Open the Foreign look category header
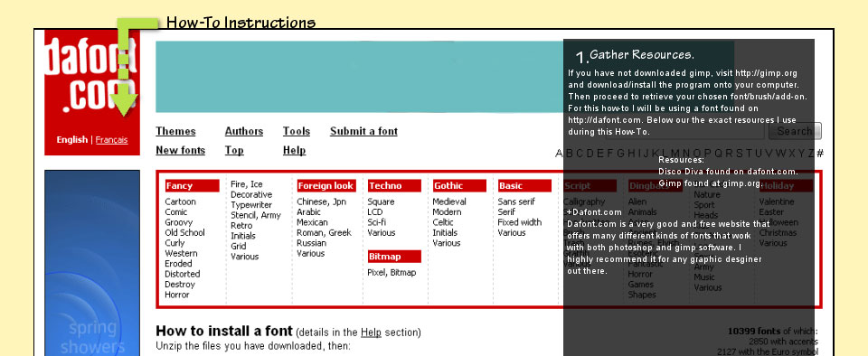 pos(326,186)
